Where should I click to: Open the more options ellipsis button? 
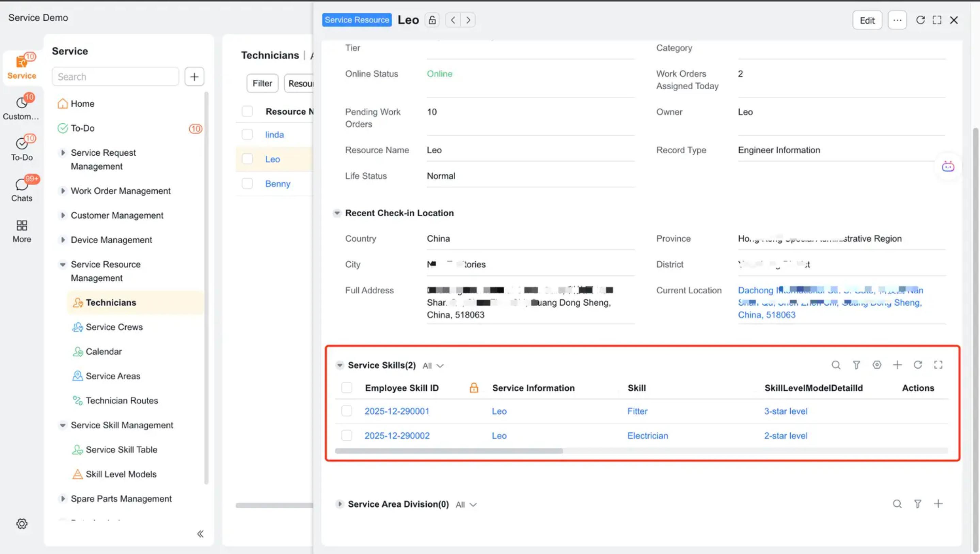(x=897, y=20)
